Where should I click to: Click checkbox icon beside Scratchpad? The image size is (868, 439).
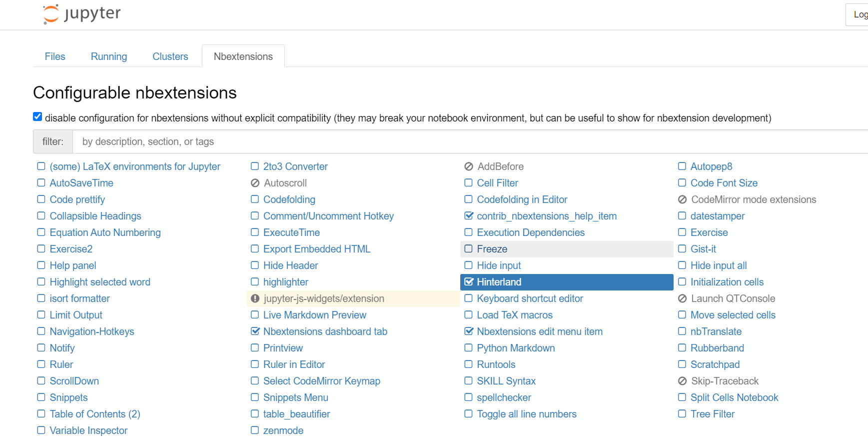[x=682, y=364]
